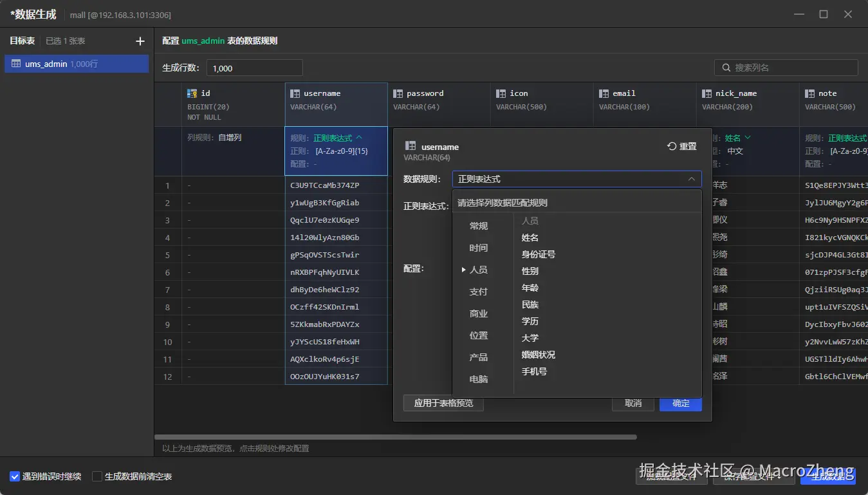Click row number 12
This screenshot has height=495, width=868.
(x=168, y=377)
